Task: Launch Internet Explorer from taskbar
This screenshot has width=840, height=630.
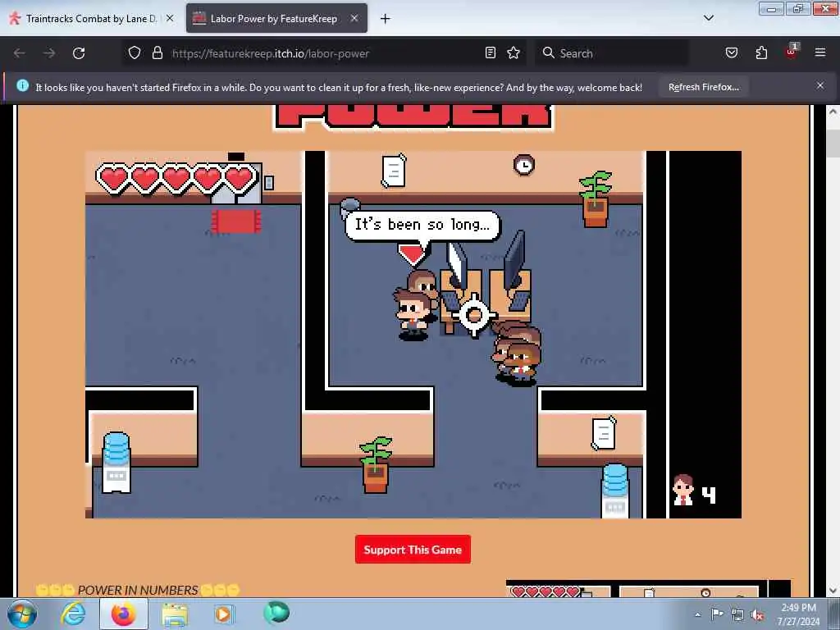Action: coord(73,614)
